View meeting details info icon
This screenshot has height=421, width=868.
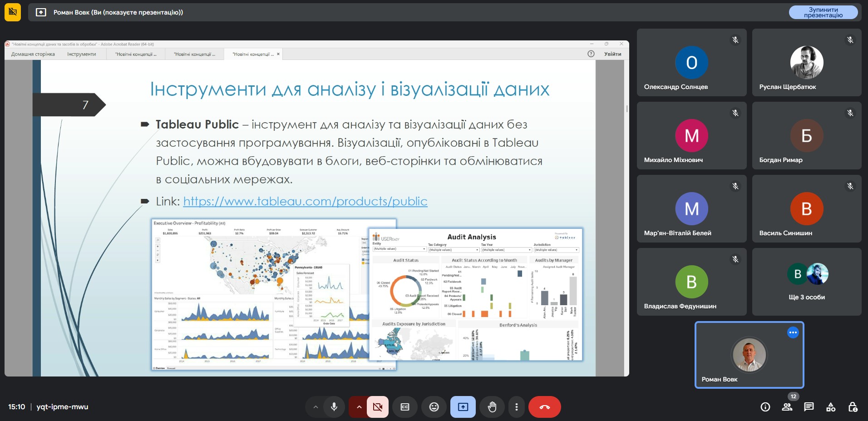765,407
